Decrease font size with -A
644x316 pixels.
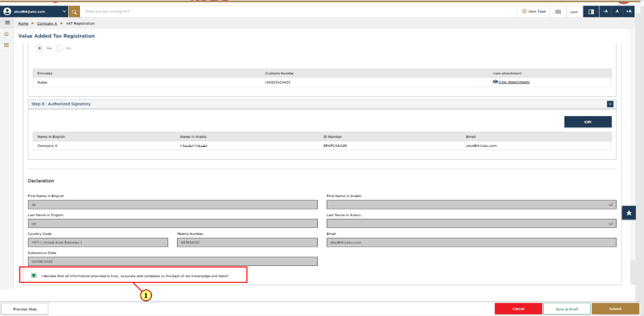coord(605,11)
